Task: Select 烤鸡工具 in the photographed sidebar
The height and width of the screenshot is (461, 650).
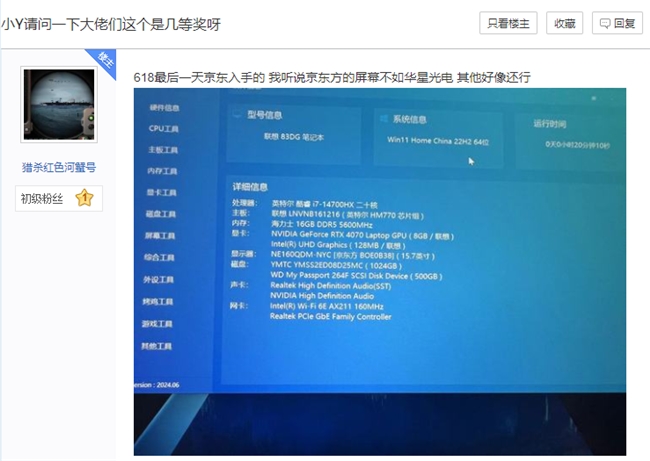Action: pos(158,301)
